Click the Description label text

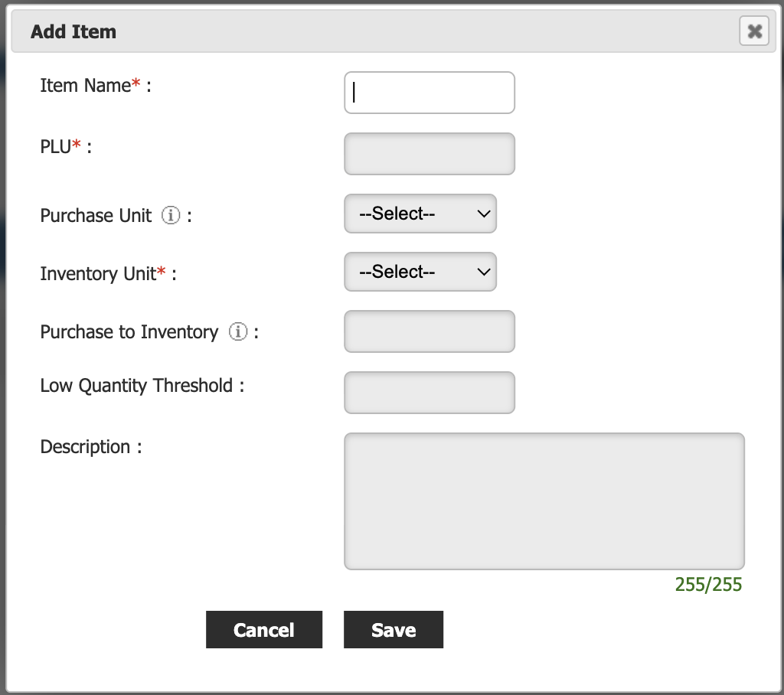click(85, 447)
